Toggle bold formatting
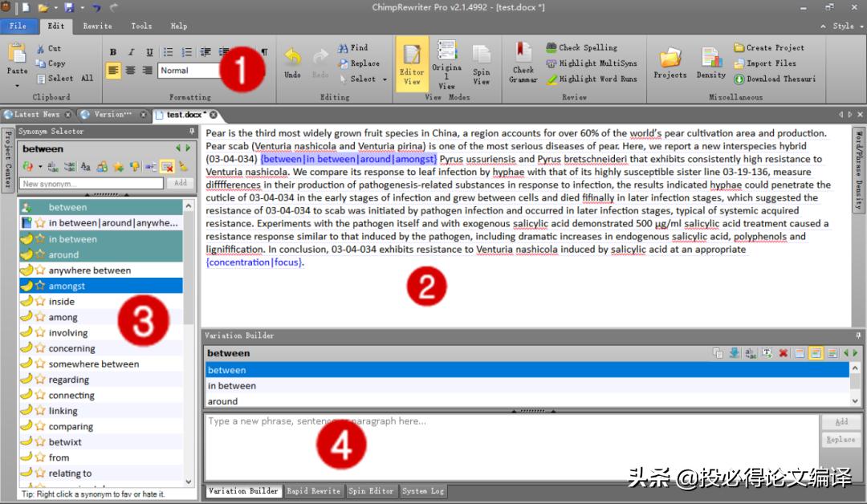This screenshot has height=504, width=867. pos(113,52)
